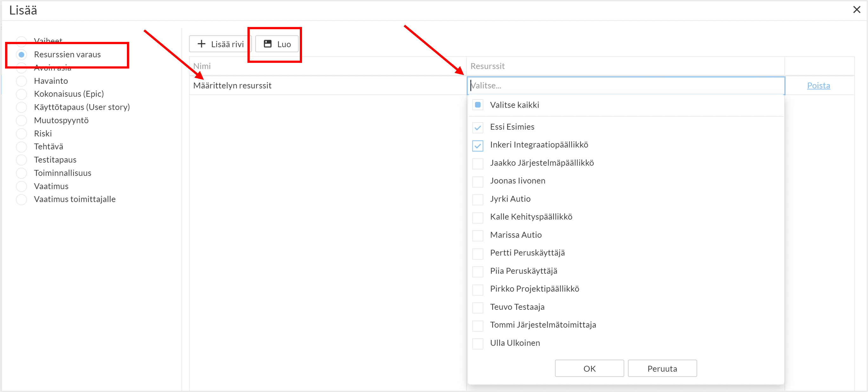Screen dimensions: 868x392
Task: Uncheck Essi Esimies
Action: [x=477, y=127]
